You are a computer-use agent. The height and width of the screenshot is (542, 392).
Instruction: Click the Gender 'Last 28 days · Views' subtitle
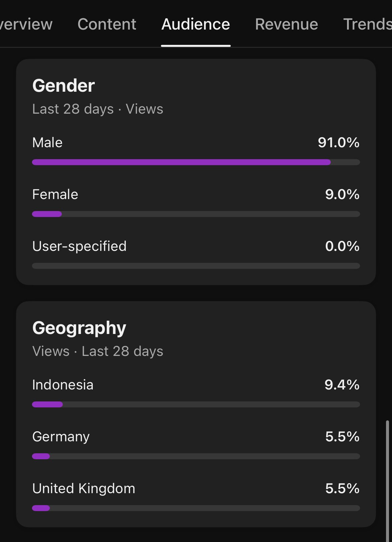(x=98, y=109)
